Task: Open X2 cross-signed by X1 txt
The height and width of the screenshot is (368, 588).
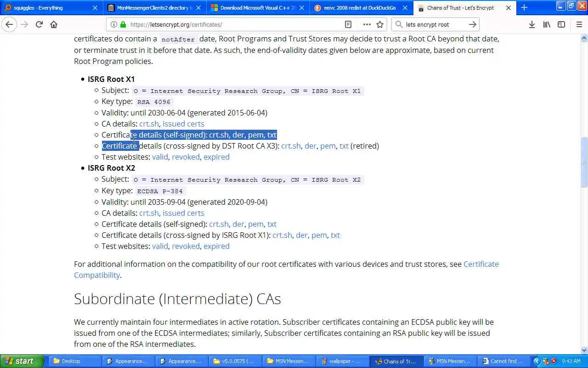Action: click(335, 235)
